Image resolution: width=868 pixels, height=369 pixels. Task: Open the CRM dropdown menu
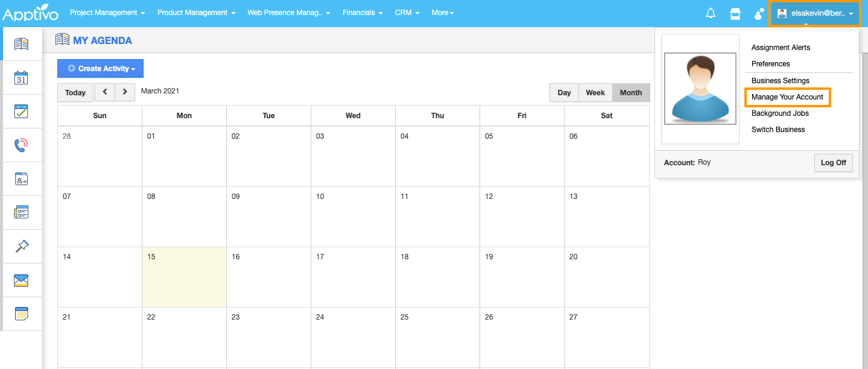407,13
